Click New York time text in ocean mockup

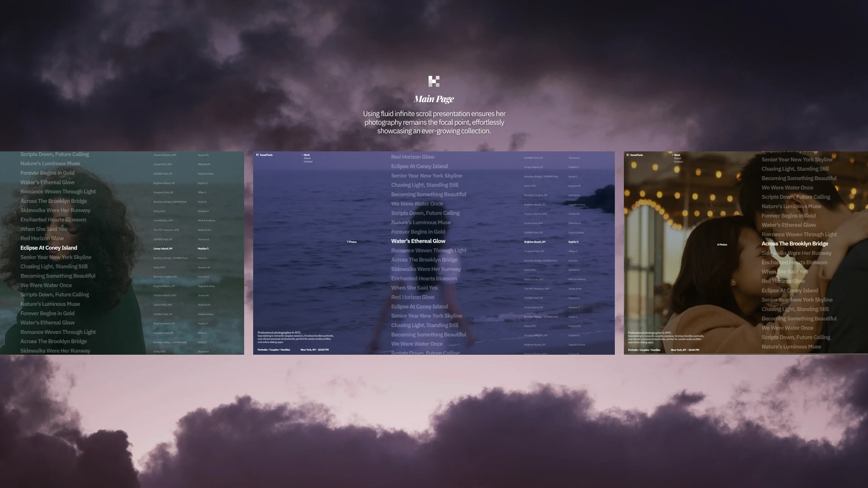[x=315, y=350]
